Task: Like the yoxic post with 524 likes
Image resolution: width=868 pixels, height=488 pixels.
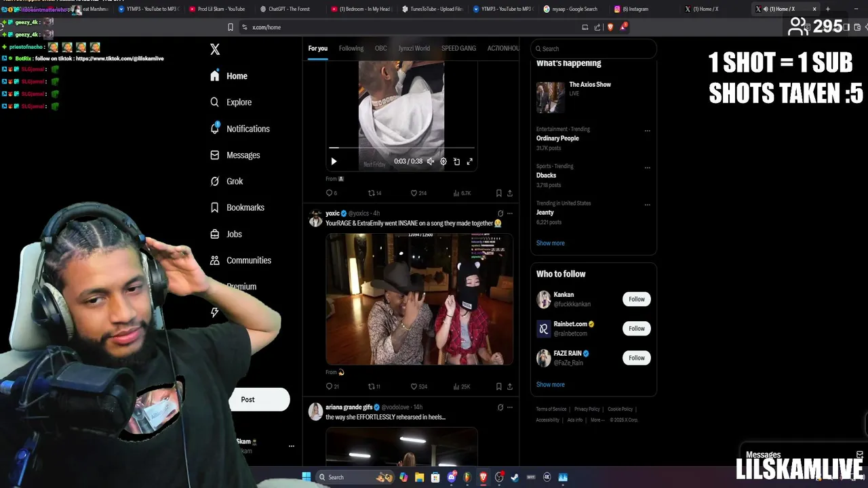Action: (x=418, y=386)
